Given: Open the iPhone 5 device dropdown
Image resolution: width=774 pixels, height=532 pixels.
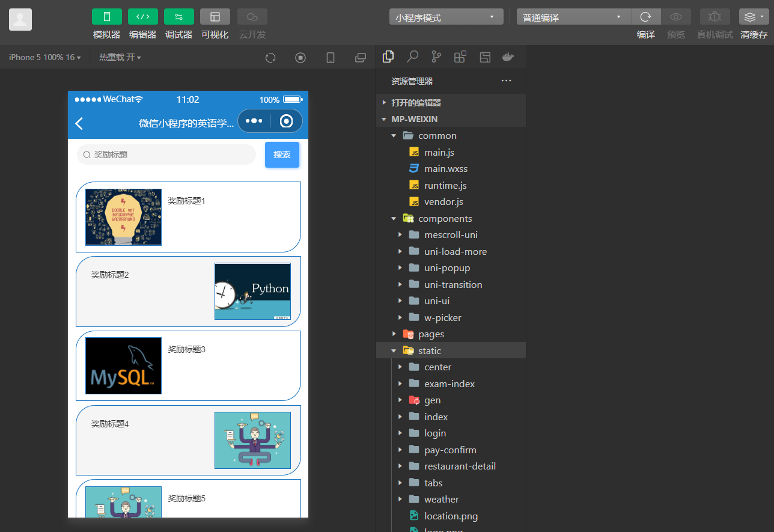Looking at the screenshot, I should 44,57.
